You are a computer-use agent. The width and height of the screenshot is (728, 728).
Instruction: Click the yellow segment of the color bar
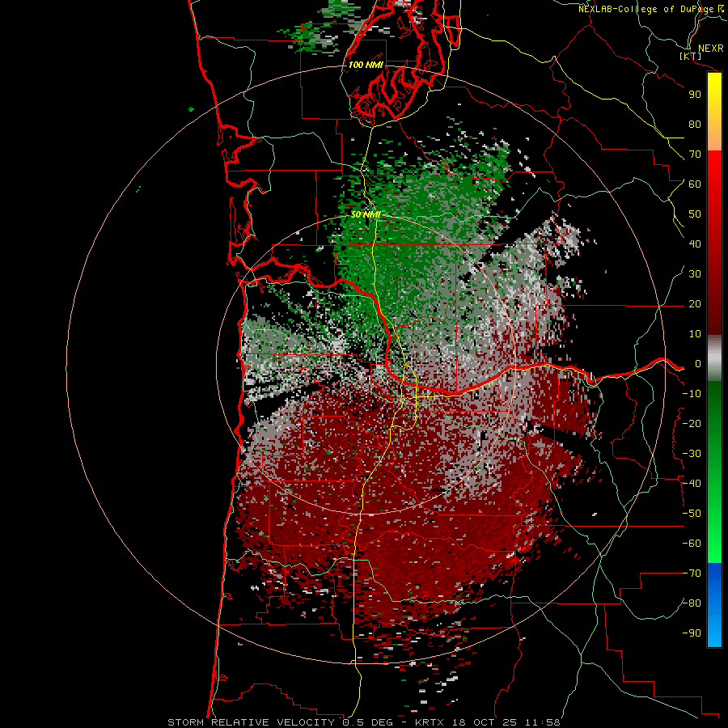(714, 112)
